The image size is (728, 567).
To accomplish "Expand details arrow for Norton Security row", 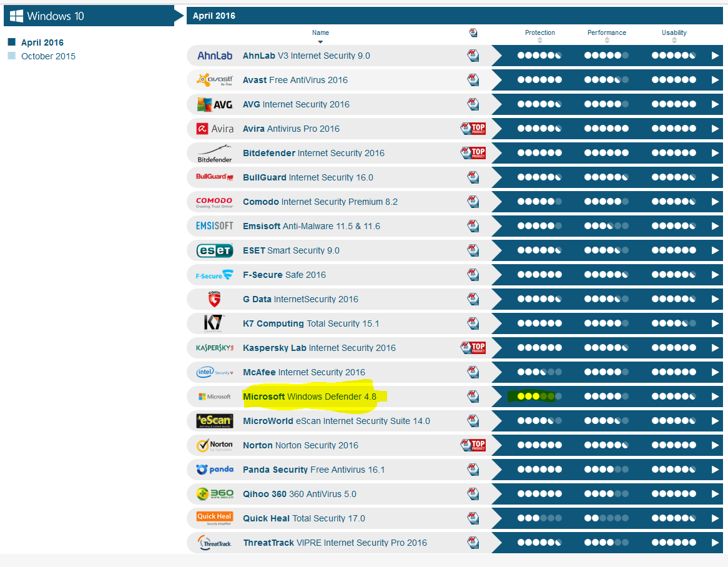I will coord(715,445).
